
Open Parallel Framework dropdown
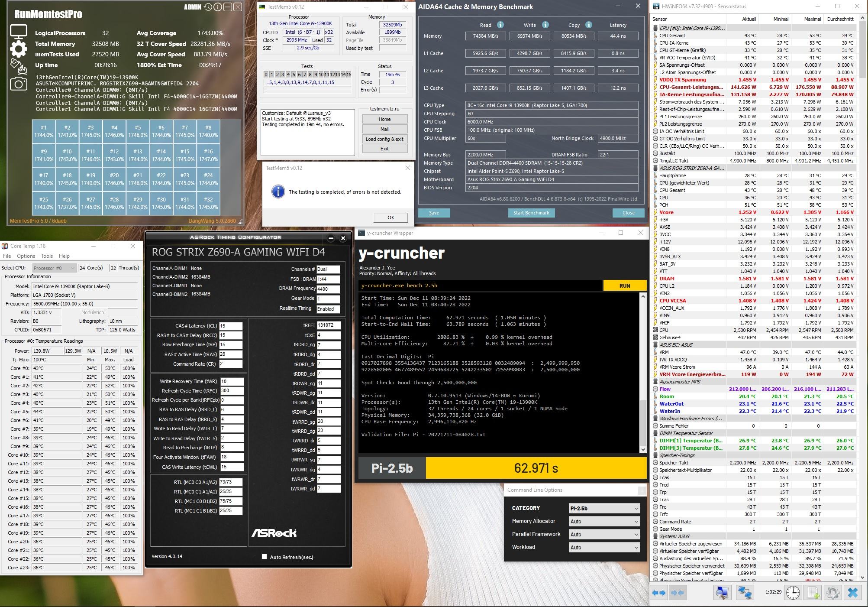(x=604, y=534)
